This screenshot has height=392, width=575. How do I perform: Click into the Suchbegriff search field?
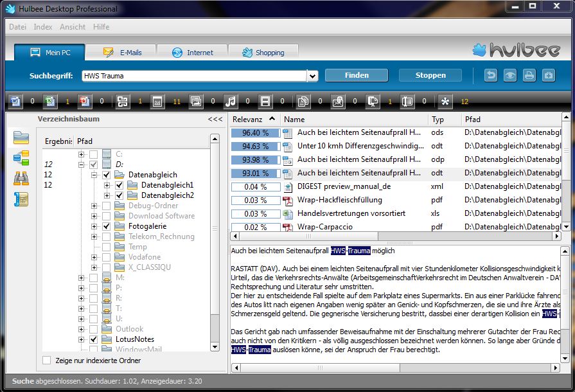pos(193,76)
